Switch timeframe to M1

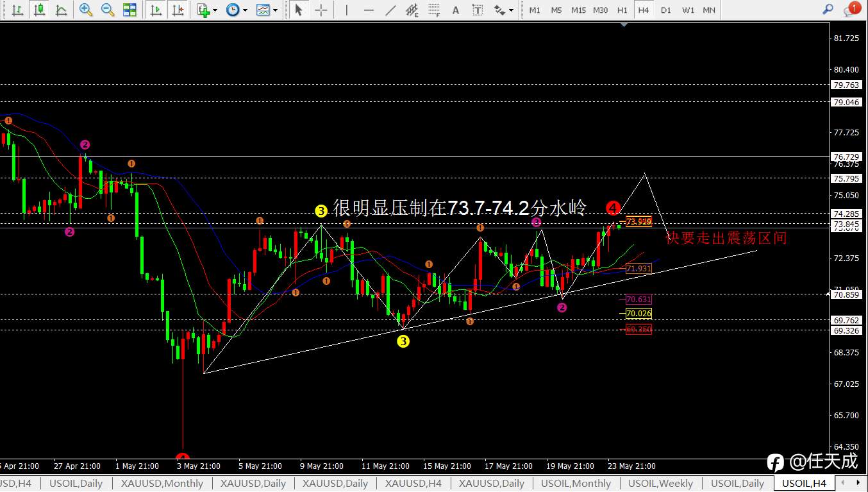pyautogui.click(x=535, y=10)
